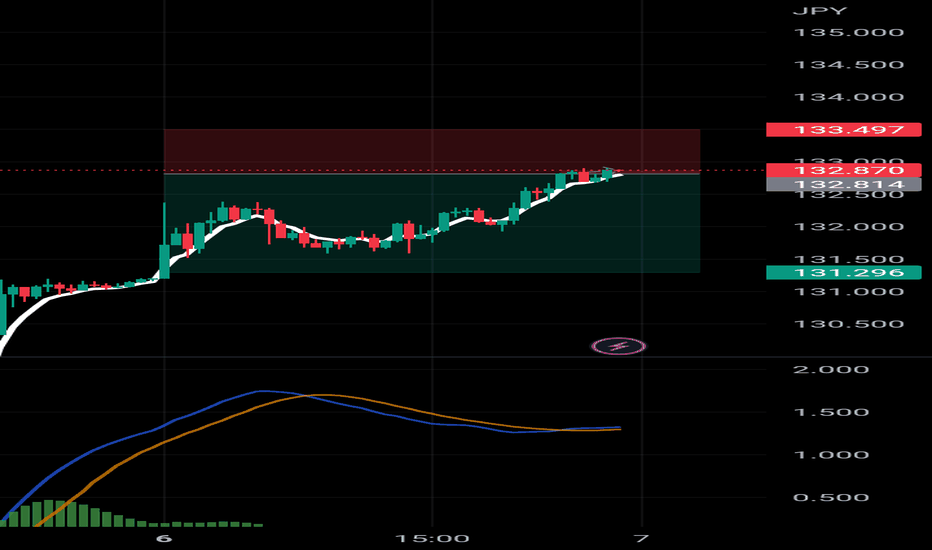The width and height of the screenshot is (932, 550).
Task: Click the 132.000 price axis value
Action: pyautogui.click(x=849, y=227)
